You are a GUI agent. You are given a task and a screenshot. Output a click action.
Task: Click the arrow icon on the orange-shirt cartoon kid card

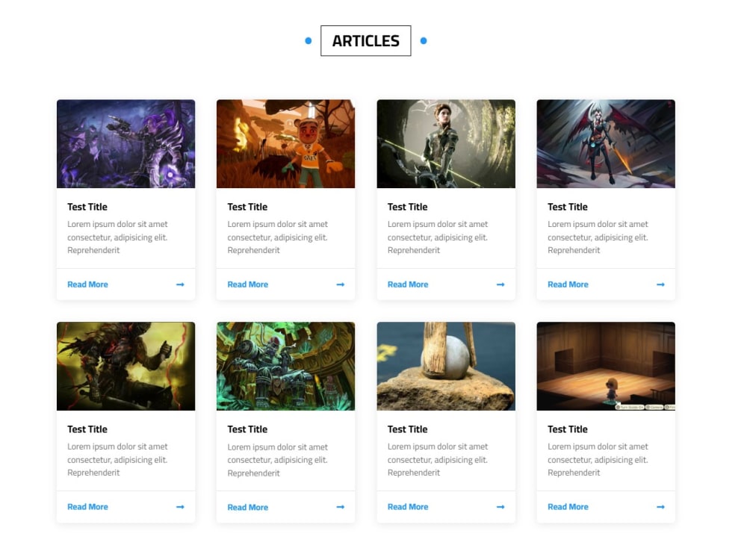pos(340,284)
